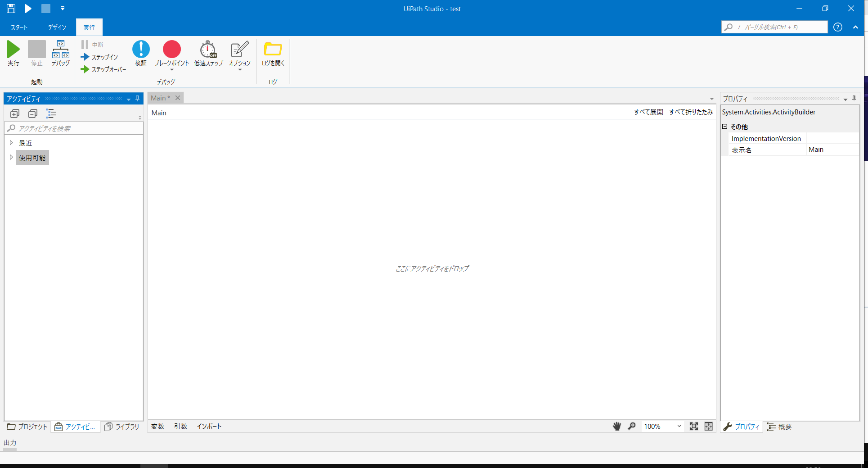Open the document tab list dropdown

711,99
